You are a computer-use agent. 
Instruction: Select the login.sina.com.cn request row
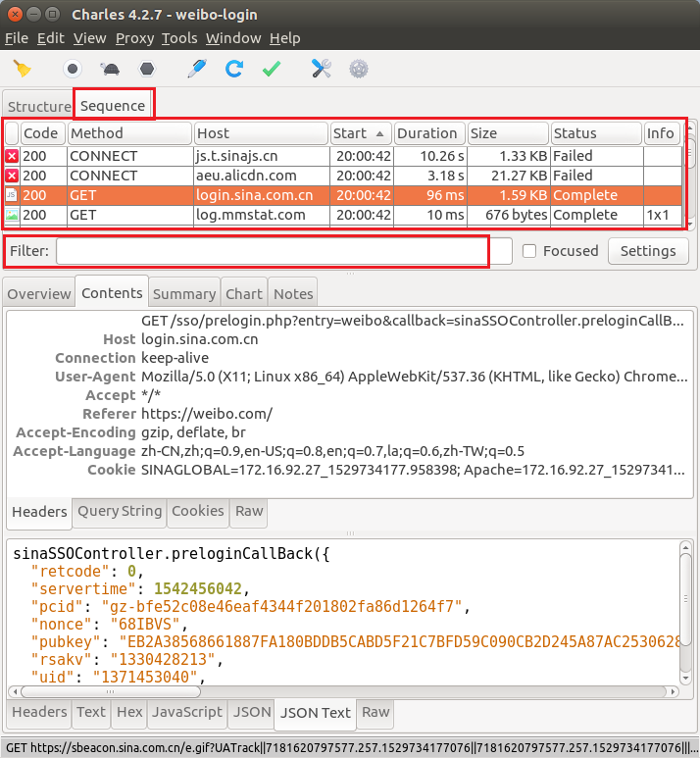(344, 195)
